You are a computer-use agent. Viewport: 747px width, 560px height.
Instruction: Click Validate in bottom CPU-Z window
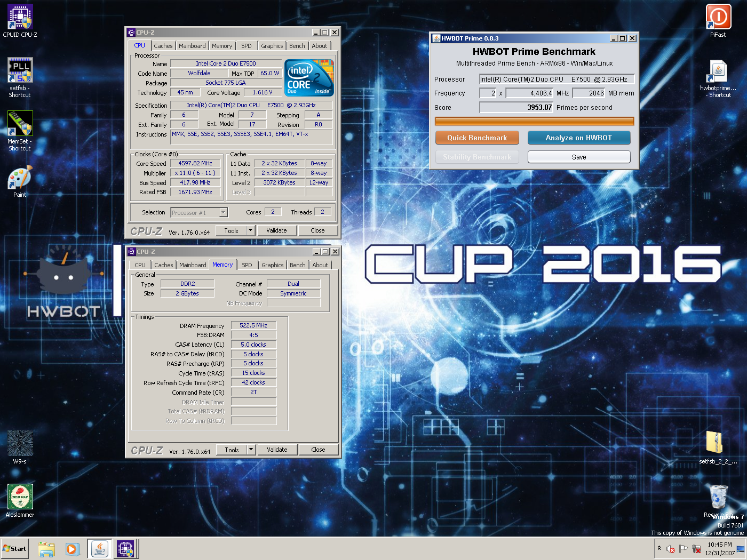(277, 450)
